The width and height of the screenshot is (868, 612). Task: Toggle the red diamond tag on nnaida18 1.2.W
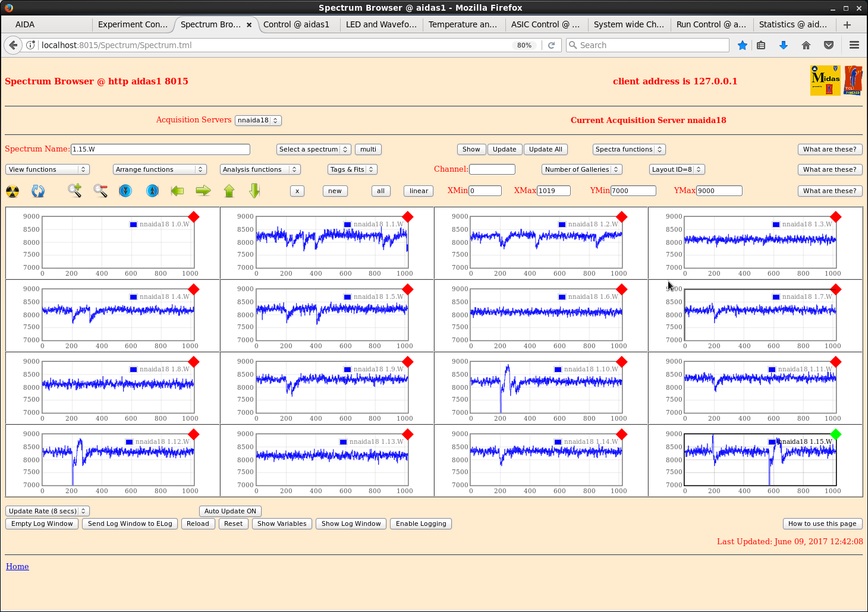(x=622, y=217)
